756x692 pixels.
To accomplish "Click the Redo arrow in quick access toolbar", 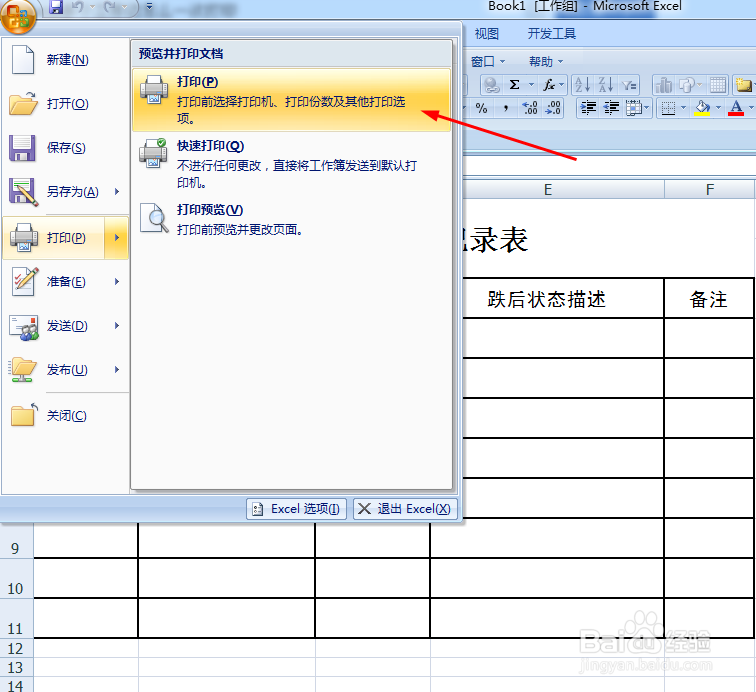I will 110,7.
